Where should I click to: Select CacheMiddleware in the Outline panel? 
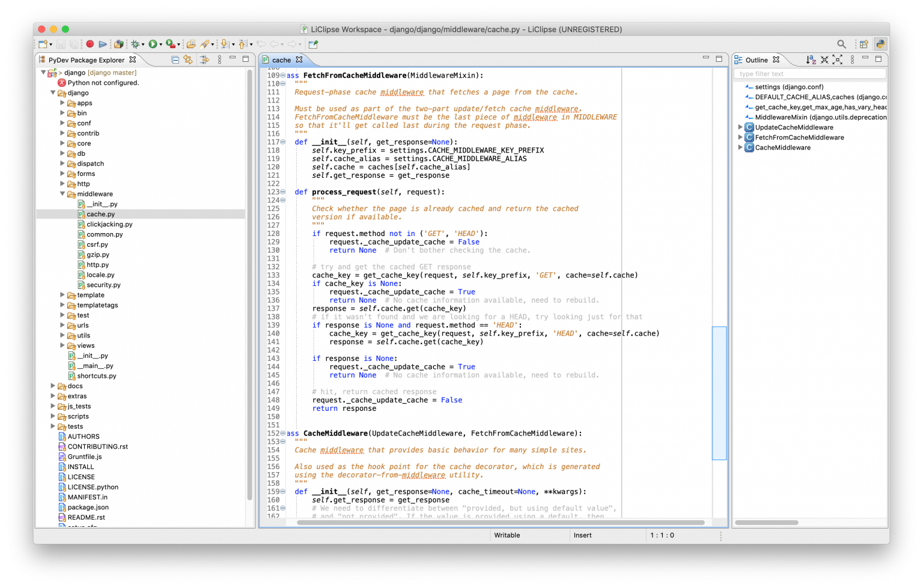pos(782,147)
